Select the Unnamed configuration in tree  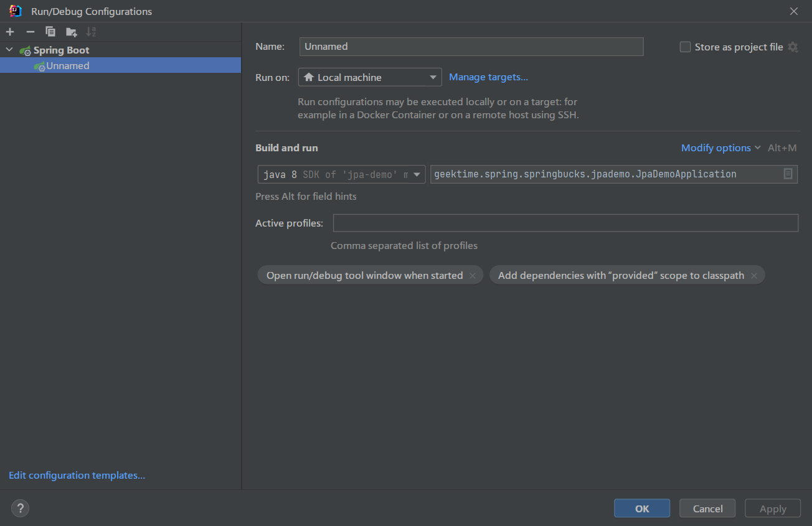[x=120, y=65]
